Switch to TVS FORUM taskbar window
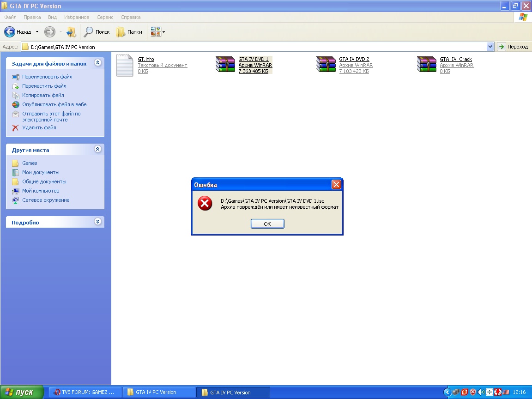Screen dimensions: 532x399 click(85, 392)
